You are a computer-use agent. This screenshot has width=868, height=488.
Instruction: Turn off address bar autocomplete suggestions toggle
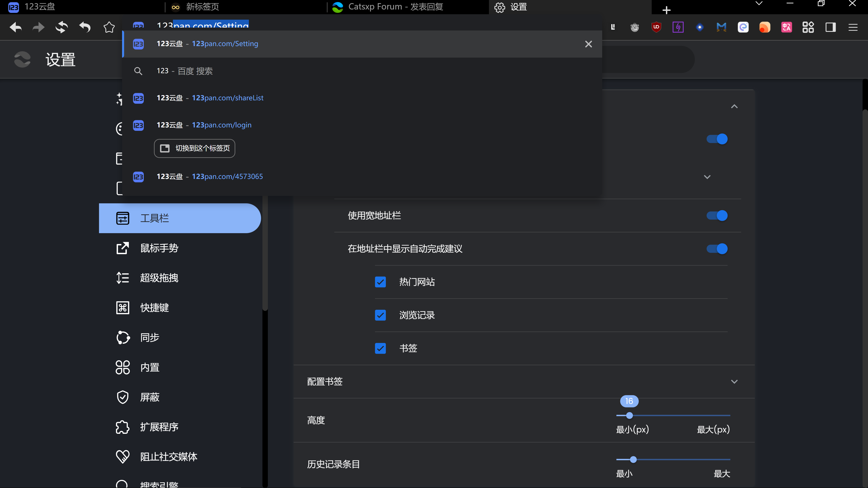click(x=717, y=249)
